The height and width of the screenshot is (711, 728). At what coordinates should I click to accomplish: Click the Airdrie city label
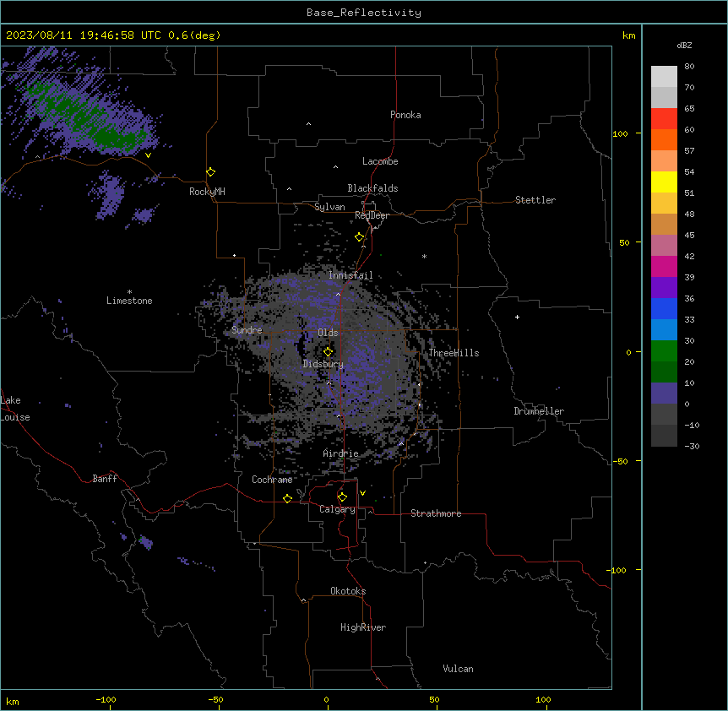(340, 453)
